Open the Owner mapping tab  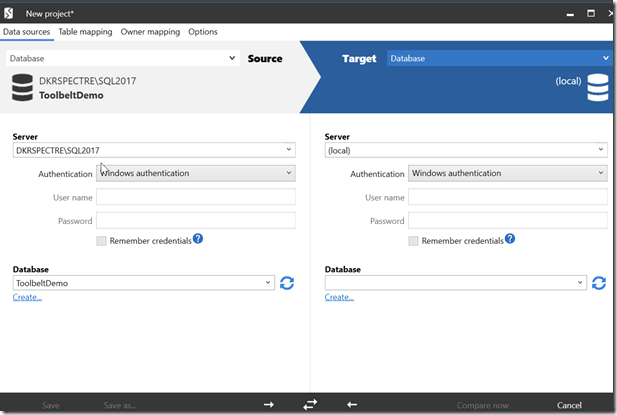click(150, 32)
